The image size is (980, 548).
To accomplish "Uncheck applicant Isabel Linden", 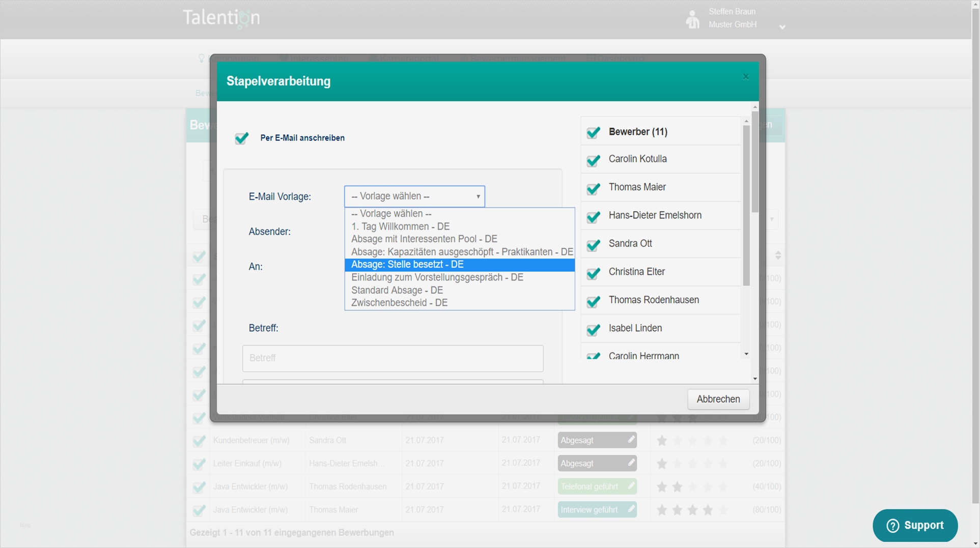I will [593, 330].
